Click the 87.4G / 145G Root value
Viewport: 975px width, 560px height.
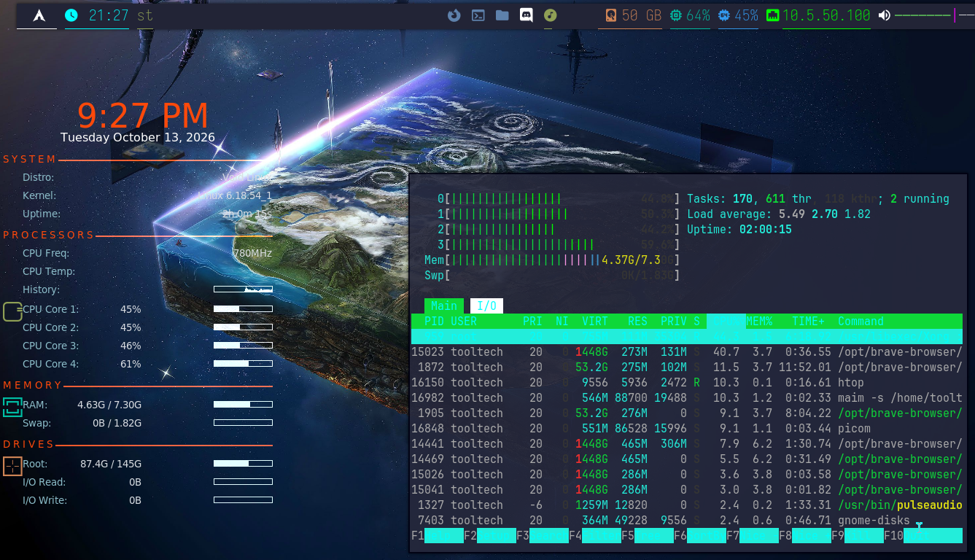pos(111,464)
